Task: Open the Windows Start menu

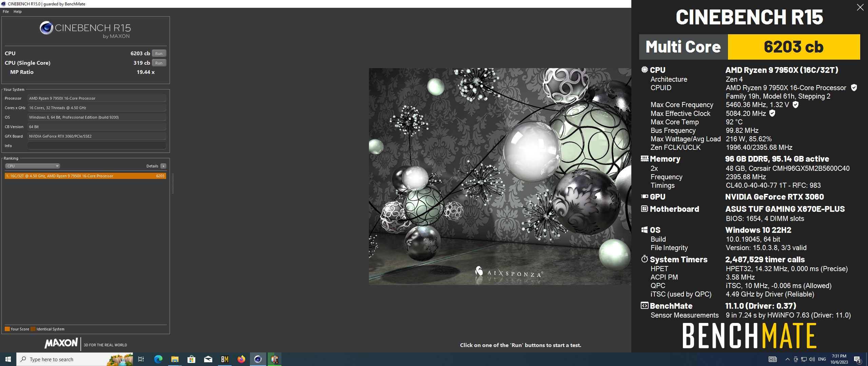Action: pyautogui.click(x=8, y=359)
